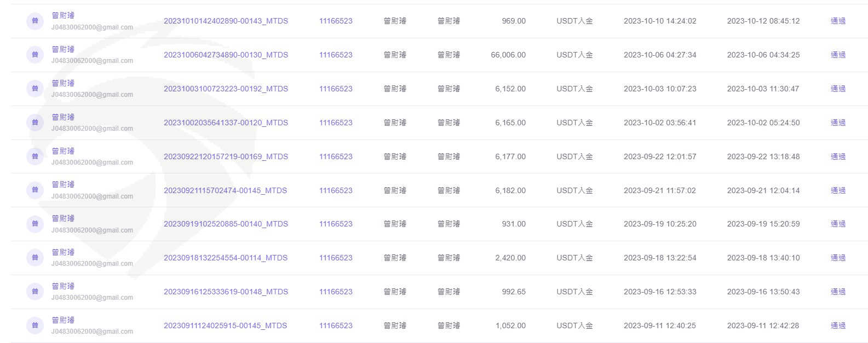The width and height of the screenshot is (868, 343).
Task: Click the avatar icon in the 66,006.00 row
Action: 35,55
